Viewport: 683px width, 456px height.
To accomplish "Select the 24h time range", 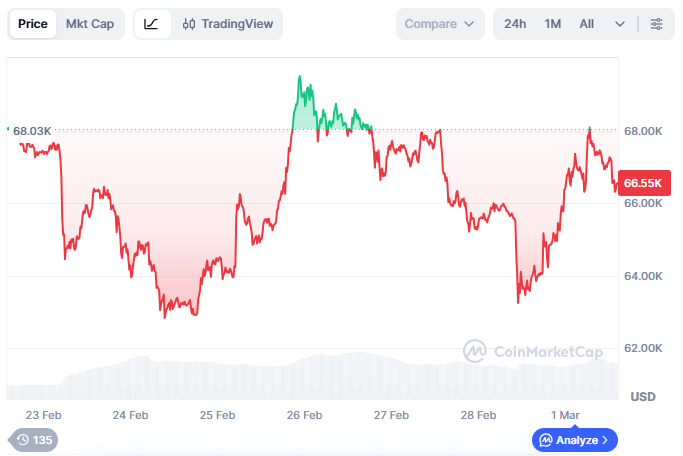I will pyautogui.click(x=515, y=24).
